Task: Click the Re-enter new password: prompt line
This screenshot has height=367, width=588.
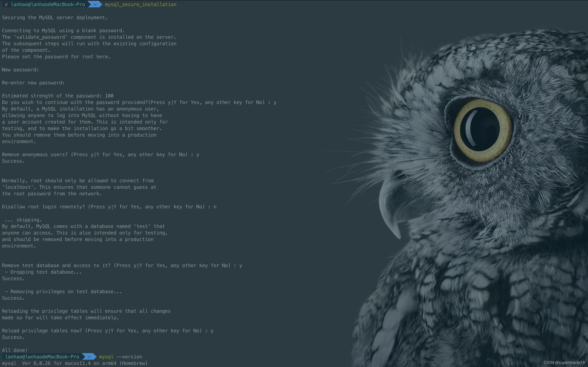Action: pos(33,83)
